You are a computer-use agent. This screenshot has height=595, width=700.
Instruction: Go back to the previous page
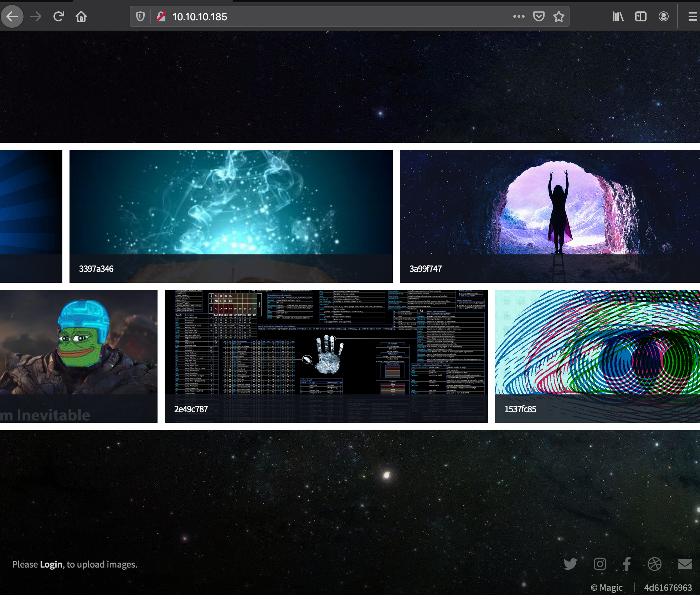point(12,16)
